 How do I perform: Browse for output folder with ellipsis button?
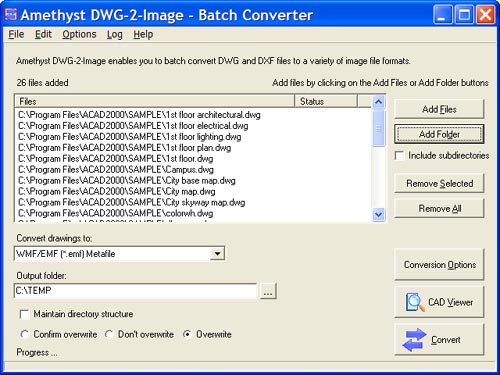pos(268,291)
